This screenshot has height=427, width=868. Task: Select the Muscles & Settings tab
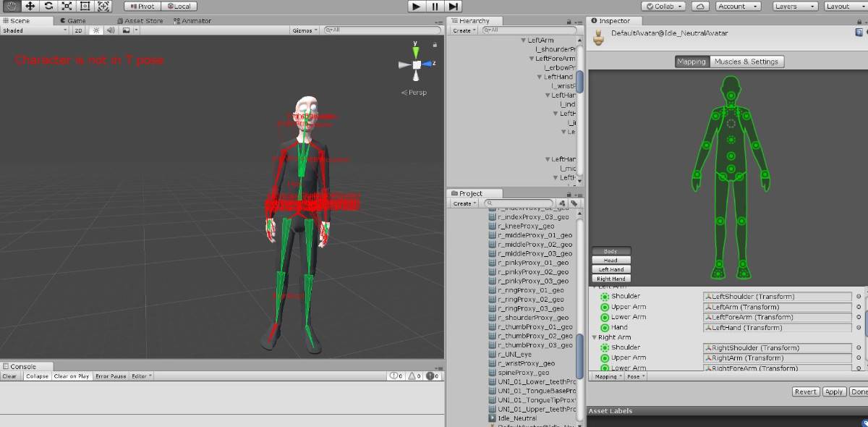(x=746, y=62)
